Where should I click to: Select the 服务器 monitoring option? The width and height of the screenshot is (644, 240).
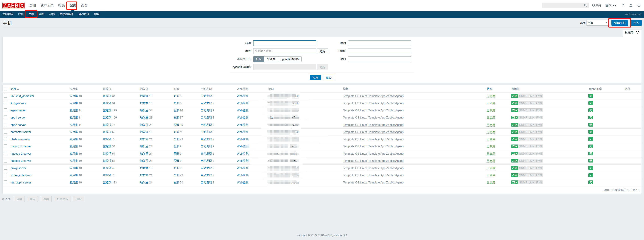tap(271, 59)
